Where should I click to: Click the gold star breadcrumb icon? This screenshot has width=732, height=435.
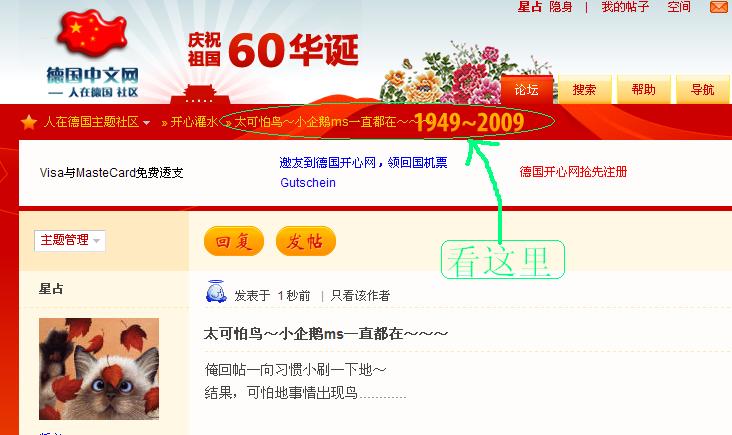[29, 122]
